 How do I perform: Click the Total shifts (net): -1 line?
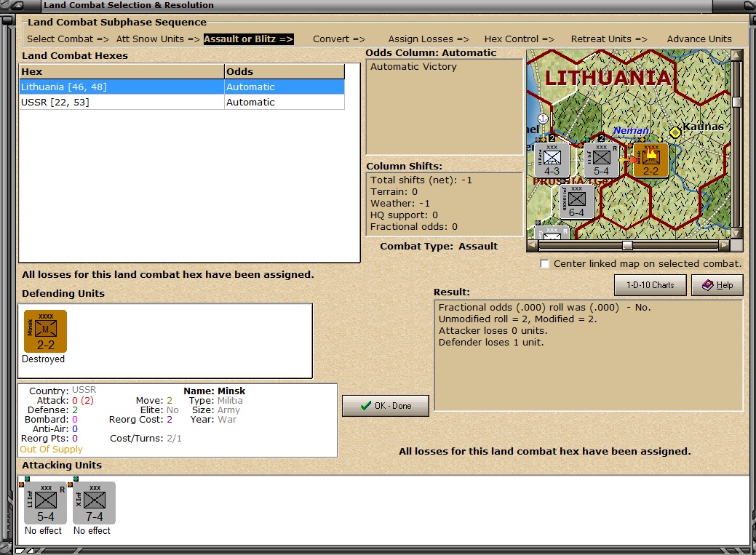pyautogui.click(x=421, y=180)
